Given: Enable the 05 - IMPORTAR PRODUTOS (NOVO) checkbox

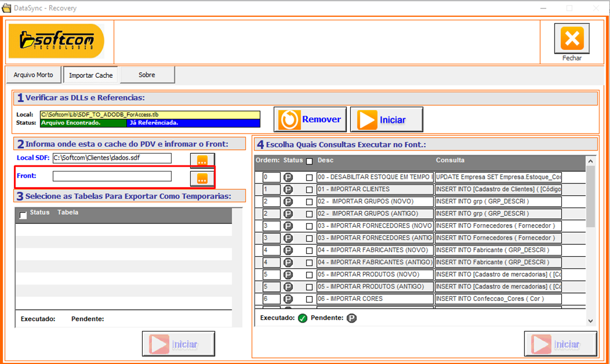Looking at the screenshot, I should point(309,275).
